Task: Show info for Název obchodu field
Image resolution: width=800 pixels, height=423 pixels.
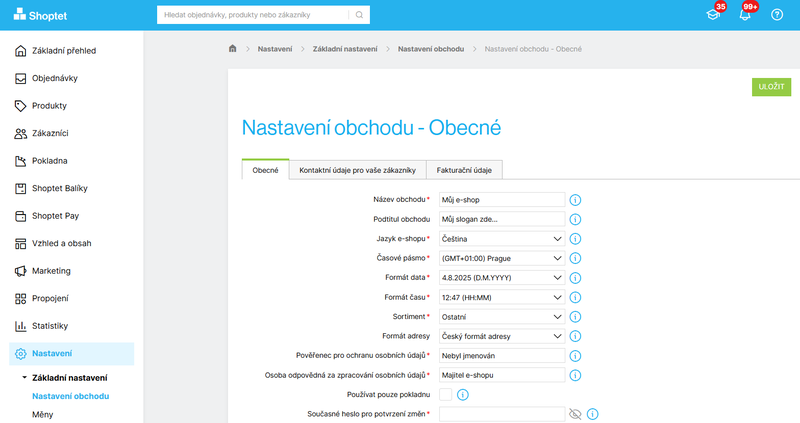Action: (575, 200)
